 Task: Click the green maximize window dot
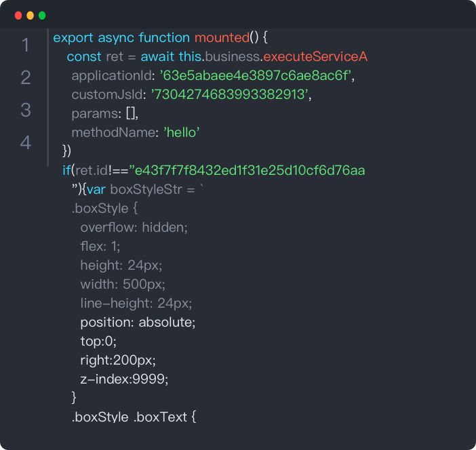pyautogui.click(x=42, y=15)
